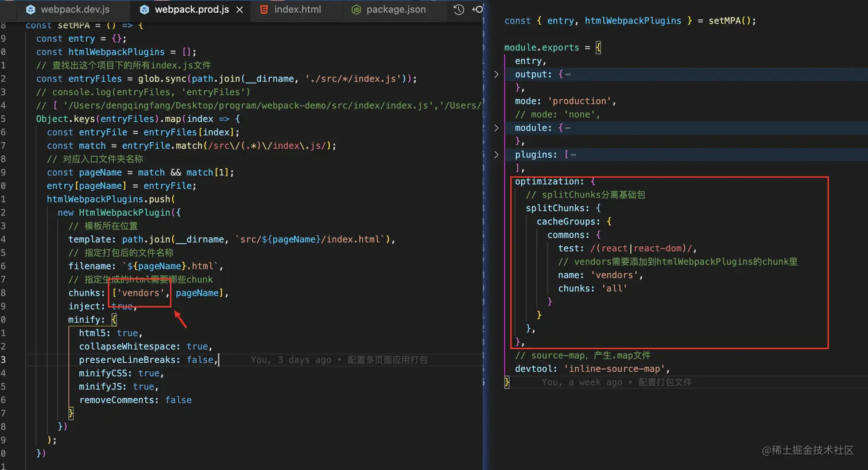Image resolution: width=868 pixels, height=470 pixels.
Task: Click the 'filename:' template string line
Action: [x=146, y=266]
